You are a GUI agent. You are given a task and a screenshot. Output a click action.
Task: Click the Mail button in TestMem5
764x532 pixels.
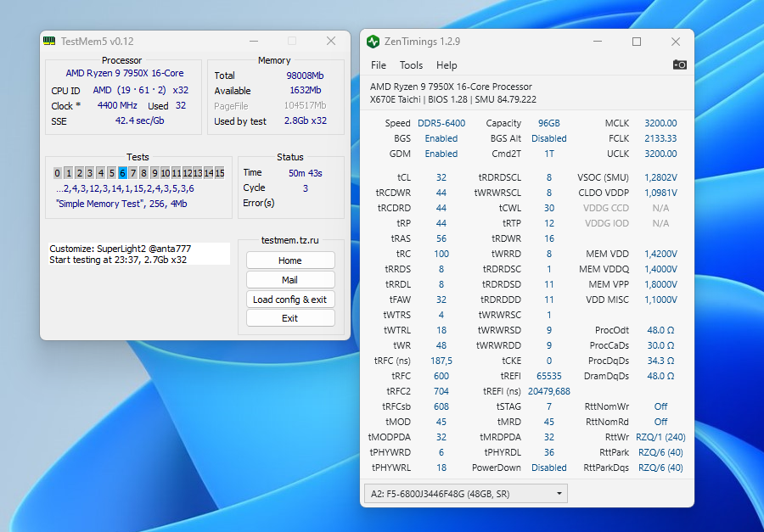(x=290, y=280)
